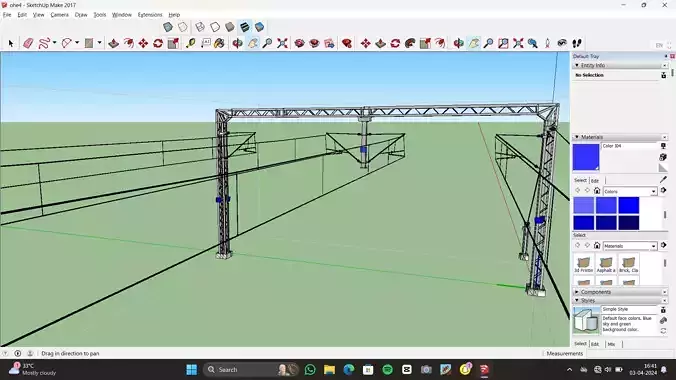Open the Camera menu

click(59, 15)
